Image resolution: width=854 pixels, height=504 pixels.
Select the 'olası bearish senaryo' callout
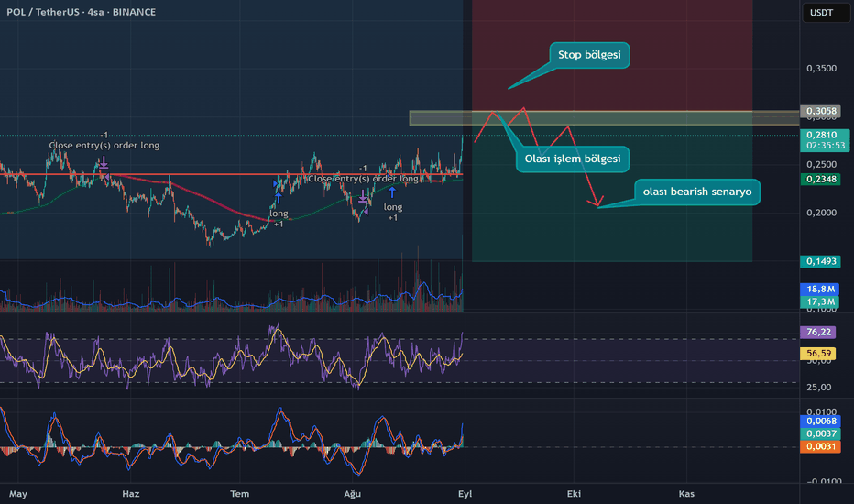point(697,192)
